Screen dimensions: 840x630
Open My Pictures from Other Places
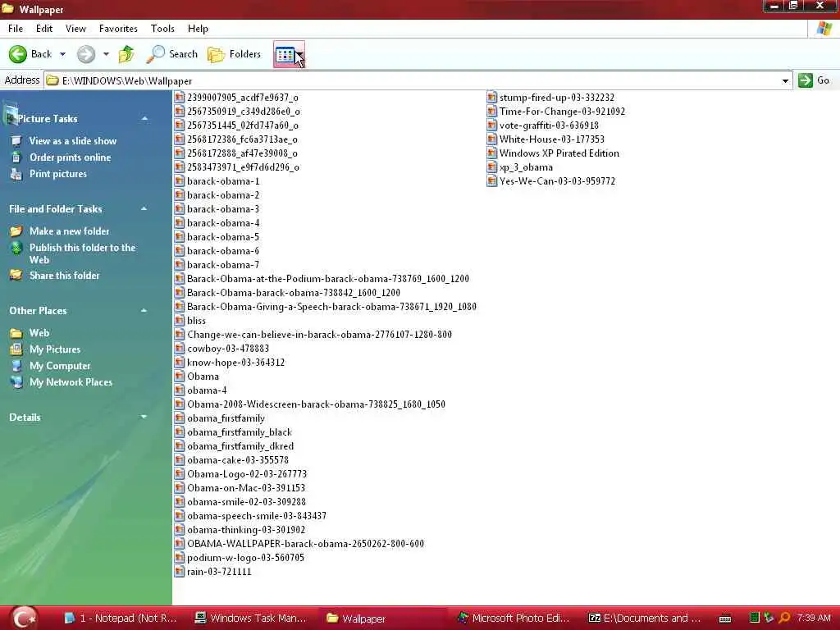(55, 349)
